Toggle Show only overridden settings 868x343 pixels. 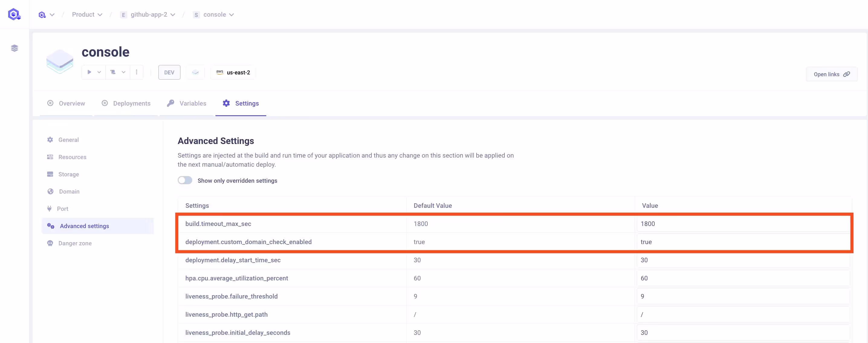click(185, 180)
